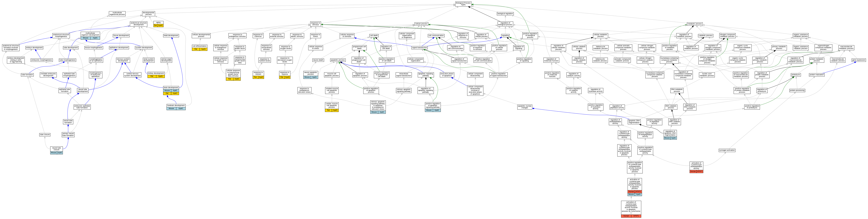Image resolution: width=868 pixels, height=219 pixels.
Task: Click 'striated muscle cell apoptotic process' node
Action: (x=332, y=90)
